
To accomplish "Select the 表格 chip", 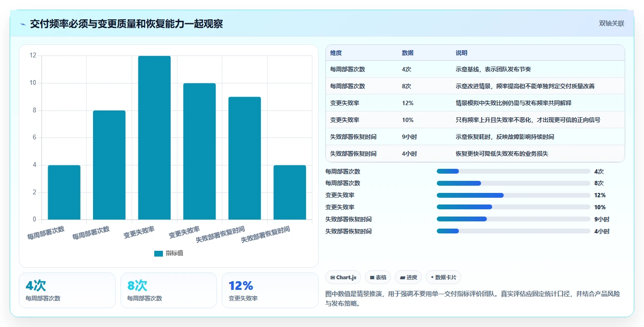I will 378,277.
